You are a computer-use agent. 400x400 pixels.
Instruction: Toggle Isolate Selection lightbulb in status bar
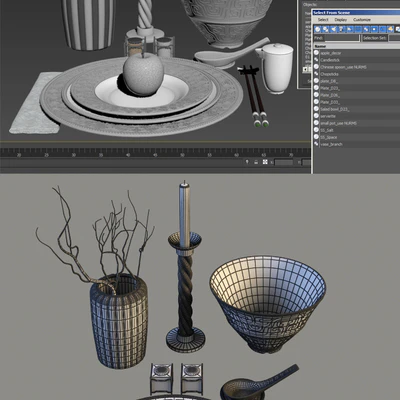(x=247, y=162)
